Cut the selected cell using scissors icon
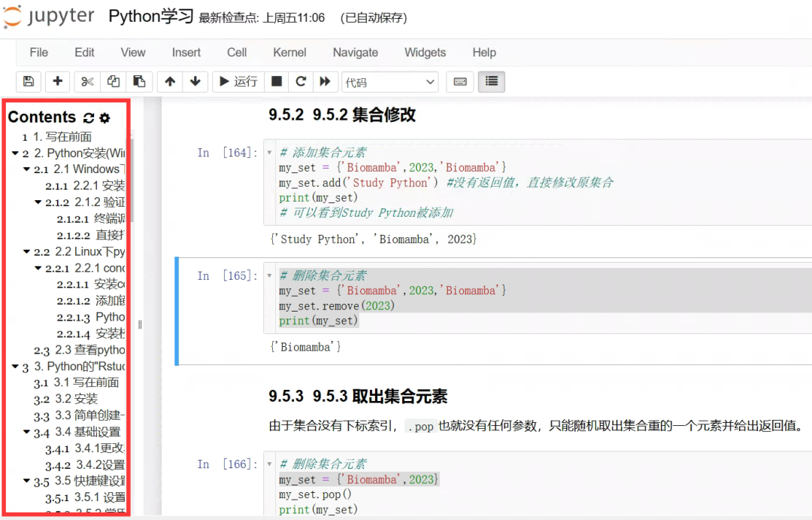The width and height of the screenshot is (812, 520). pyautogui.click(x=88, y=81)
